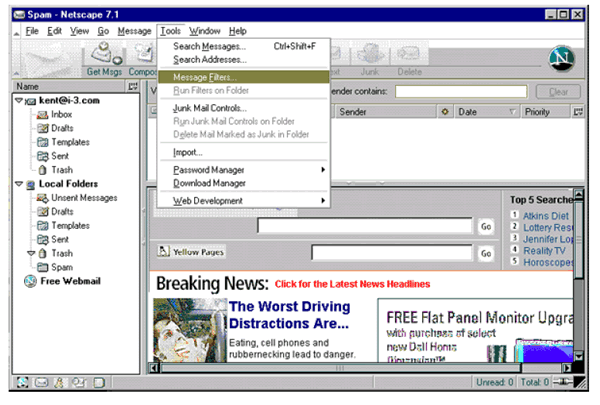Sort messages by Date column
Screen dimensions: 600x405
[x=486, y=112]
